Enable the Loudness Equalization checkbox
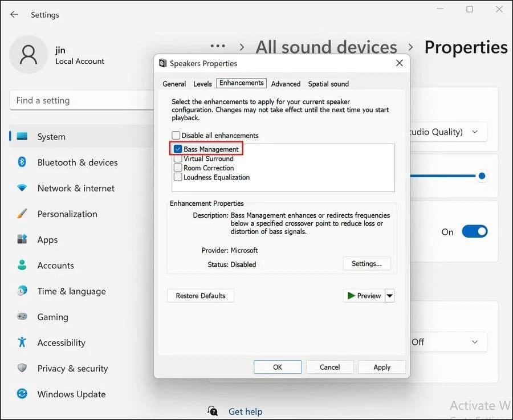513x420 pixels. [x=177, y=177]
